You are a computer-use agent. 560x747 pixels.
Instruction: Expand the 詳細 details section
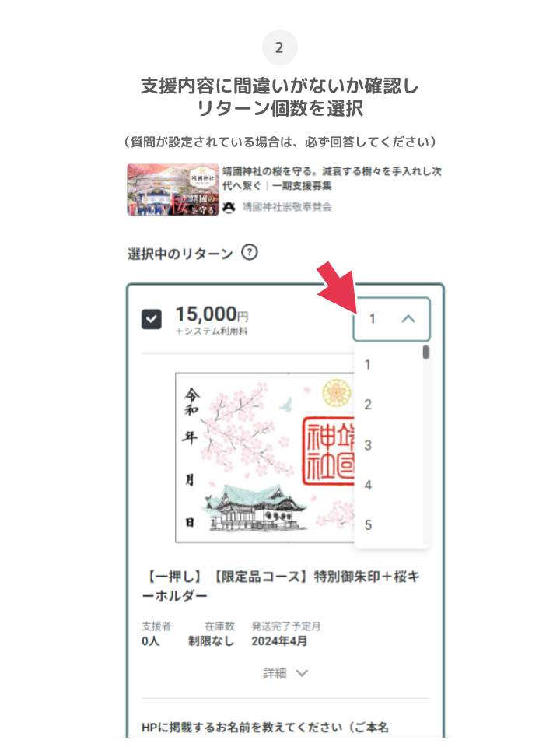point(285,672)
